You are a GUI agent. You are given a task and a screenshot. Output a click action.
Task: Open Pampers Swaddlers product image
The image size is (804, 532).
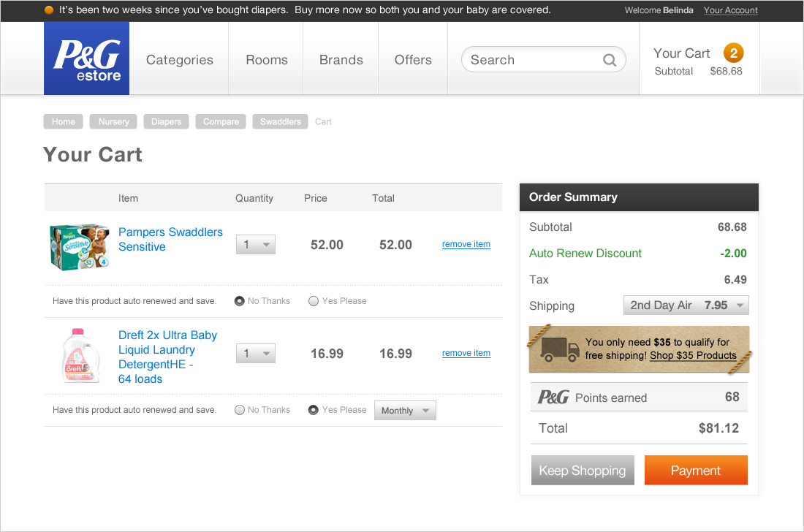(80, 246)
